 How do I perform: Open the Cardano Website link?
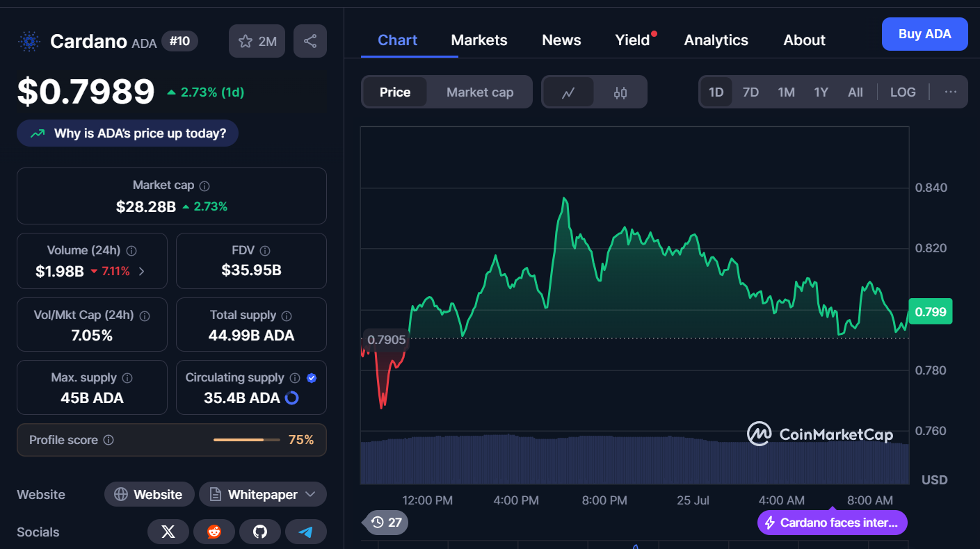point(149,494)
